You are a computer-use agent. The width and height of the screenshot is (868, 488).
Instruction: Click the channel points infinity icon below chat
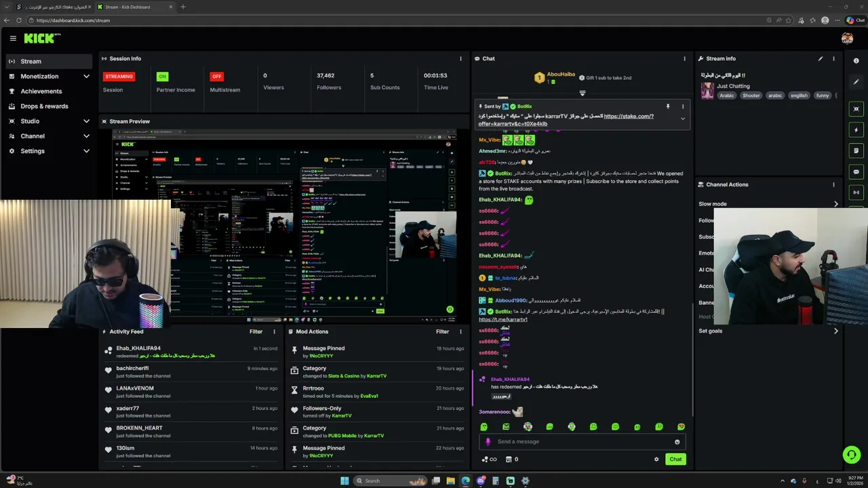click(x=489, y=460)
